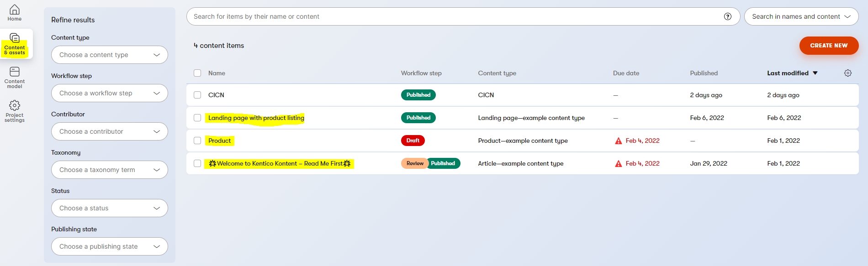
Task: Open Content & assets section icon
Action: click(15, 38)
